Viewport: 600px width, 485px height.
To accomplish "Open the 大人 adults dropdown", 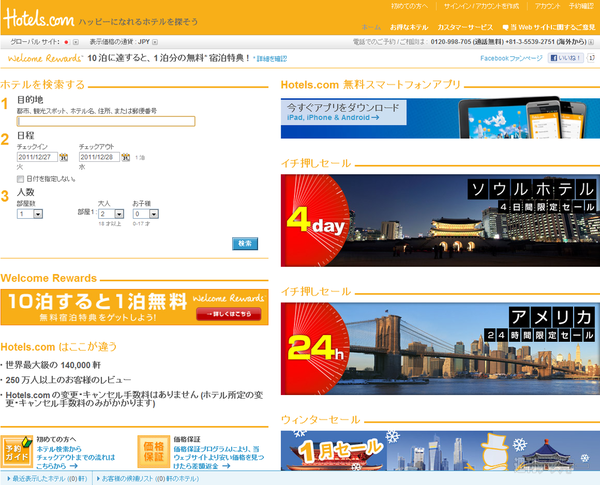I will pos(111,214).
